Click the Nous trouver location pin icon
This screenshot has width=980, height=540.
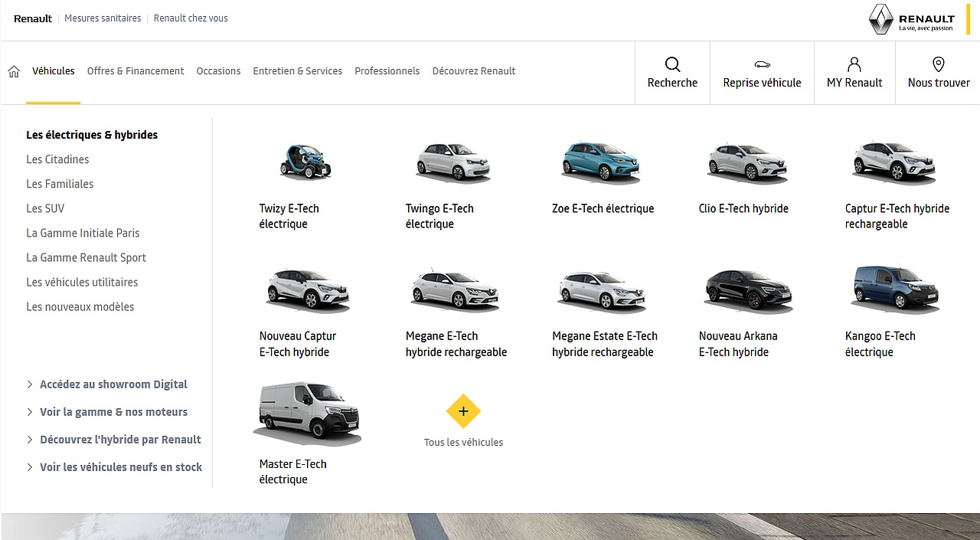[x=939, y=64]
